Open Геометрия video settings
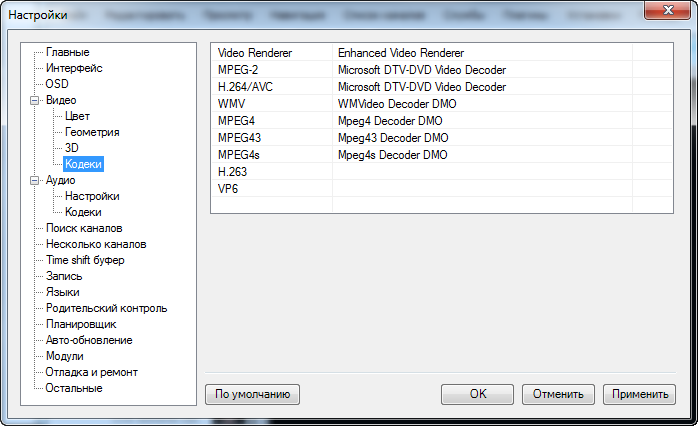Viewport: 698px width, 426px height. [x=92, y=132]
